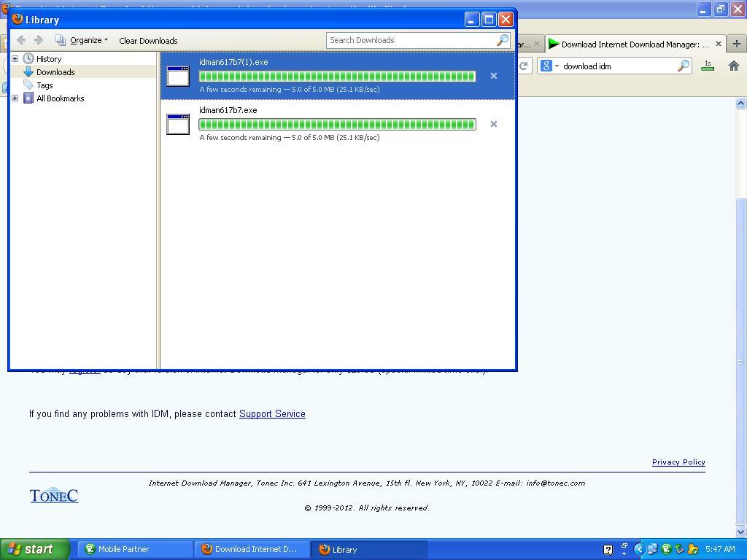Maximize the Library window
Screen dimensions: 747x560
tap(489, 20)
